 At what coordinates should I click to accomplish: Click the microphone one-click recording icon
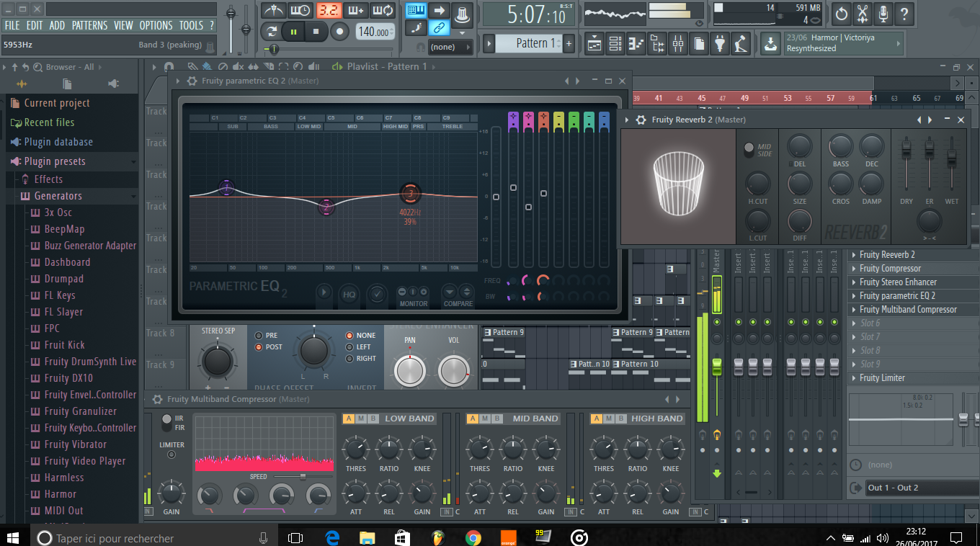coord(883,13)
